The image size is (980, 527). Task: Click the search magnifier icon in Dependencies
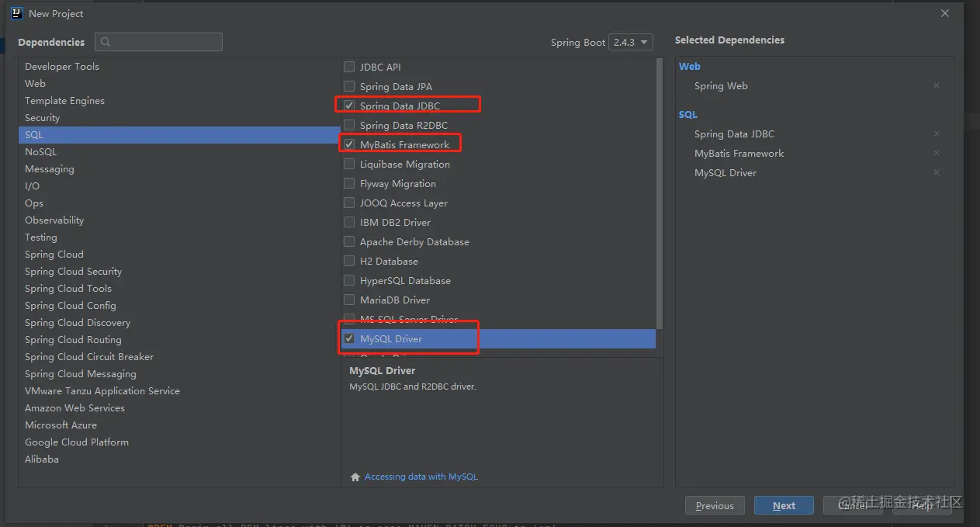tap(106, 42)
